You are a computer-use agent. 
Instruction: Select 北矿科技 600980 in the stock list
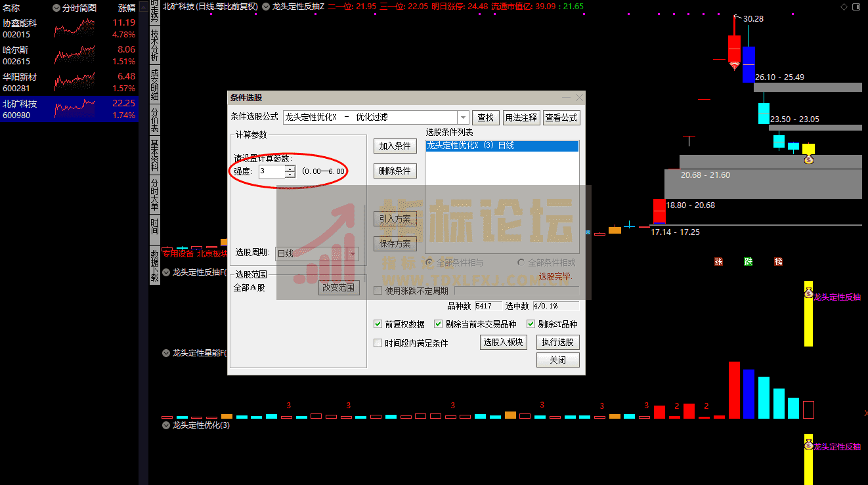coord(69,109)
